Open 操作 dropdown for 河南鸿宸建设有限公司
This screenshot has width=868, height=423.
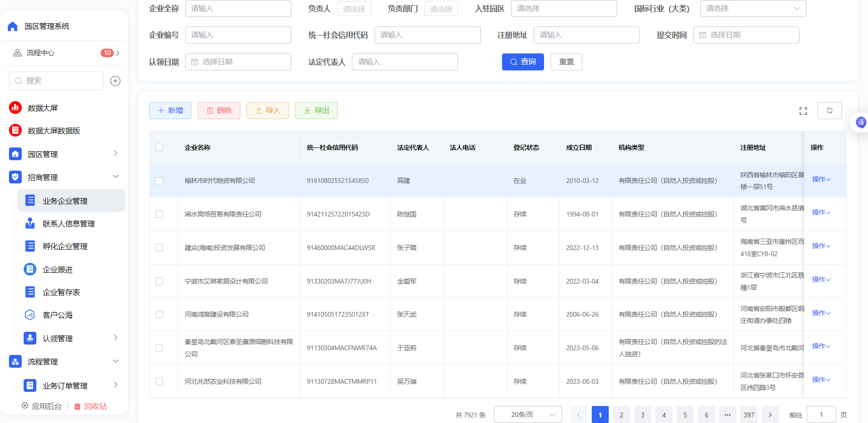[x=821, y=313]
